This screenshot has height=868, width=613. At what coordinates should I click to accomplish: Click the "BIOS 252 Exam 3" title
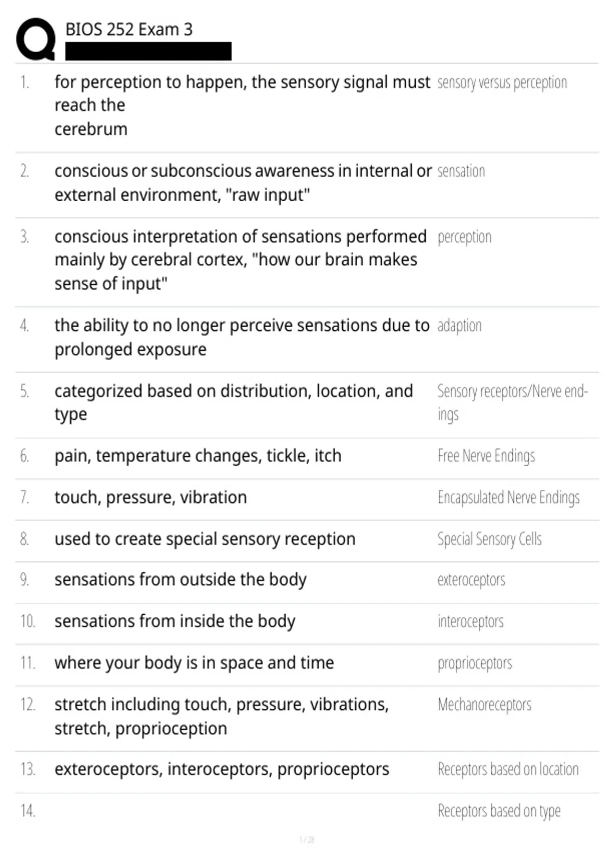(129, 30)
